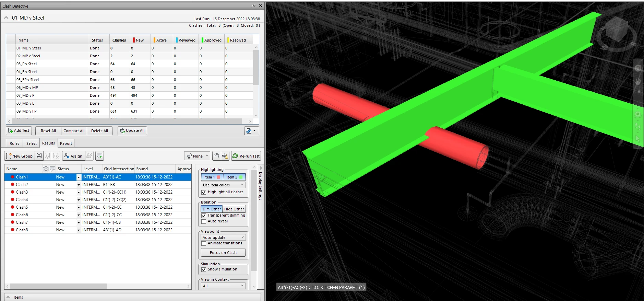Select the Clash5 row in results
Image resolution: width=644 pixels, height=301 pixels.
click(22, 207)
